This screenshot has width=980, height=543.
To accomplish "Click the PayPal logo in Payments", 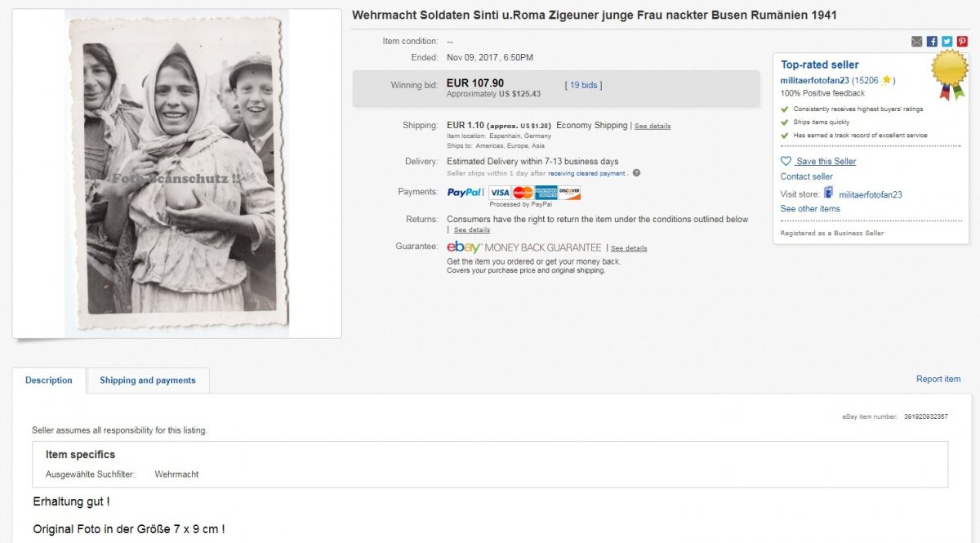I will (x=464, y=193).
